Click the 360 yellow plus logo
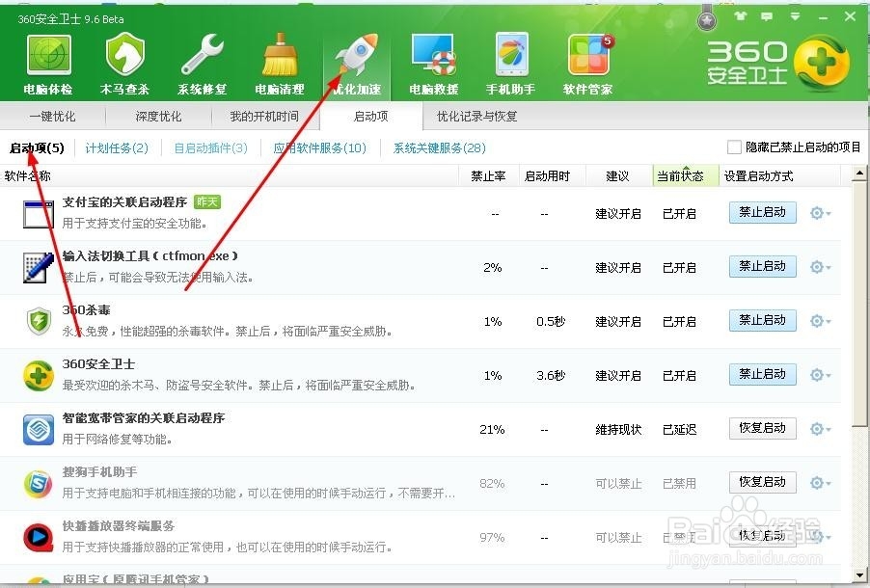This screenshot has width=870, height=588. (821, 63)
